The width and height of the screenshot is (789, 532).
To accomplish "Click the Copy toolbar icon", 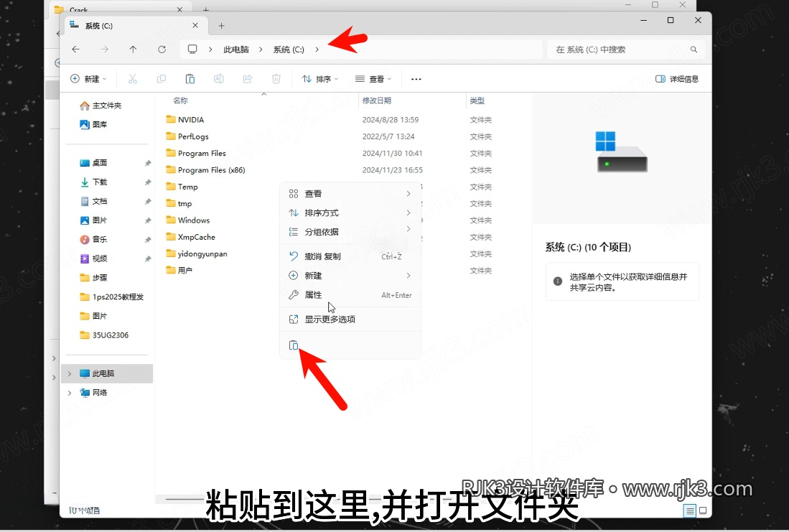I will click(161, 79).
